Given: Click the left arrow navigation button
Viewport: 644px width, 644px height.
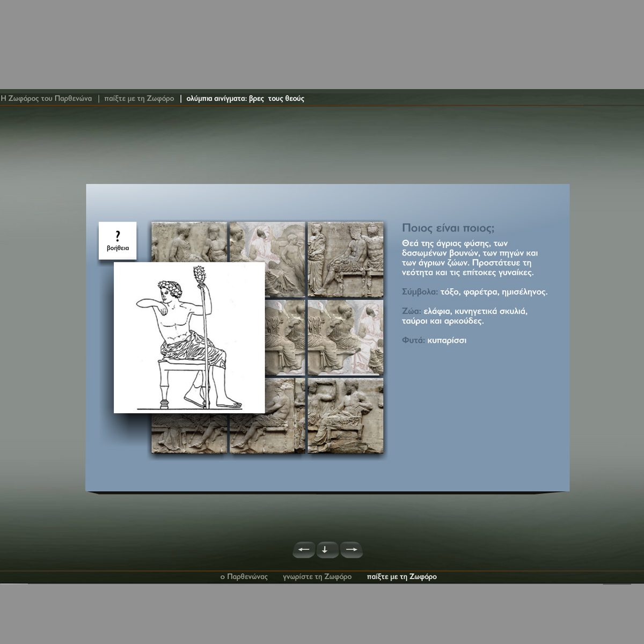Looking at the screenshot, I should (x=304, y=550).
